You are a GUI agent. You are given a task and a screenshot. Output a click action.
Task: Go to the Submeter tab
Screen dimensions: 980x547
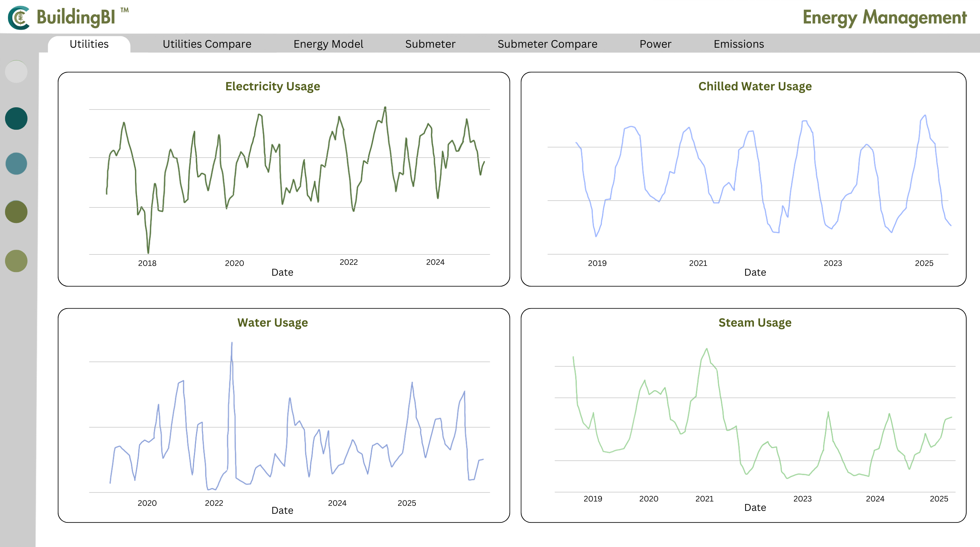click(x=430, y=44)
